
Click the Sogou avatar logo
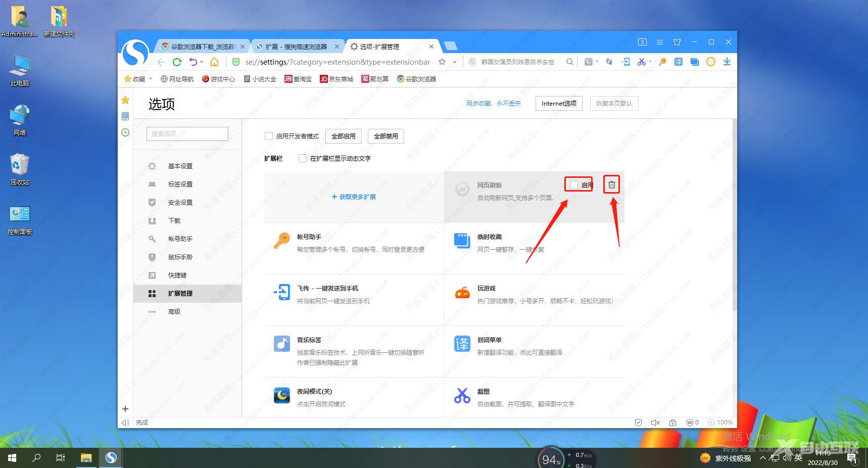(x=135, y=53)
